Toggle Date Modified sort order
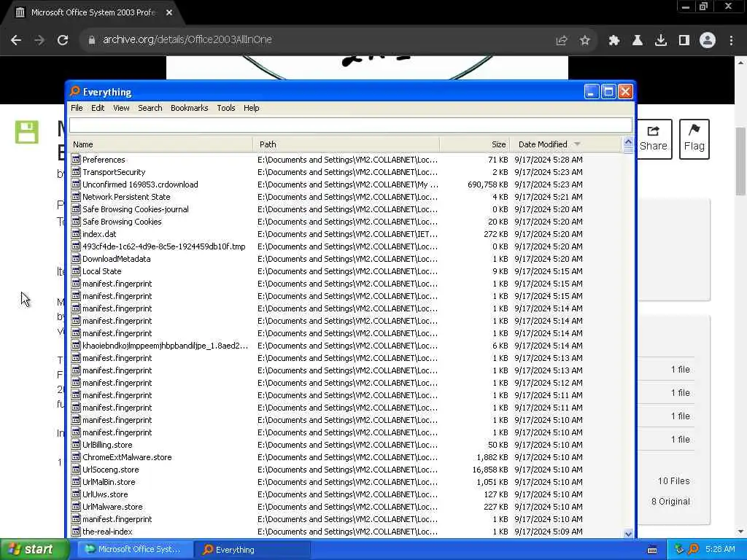 pyautogui.click(x=565, y=144)
